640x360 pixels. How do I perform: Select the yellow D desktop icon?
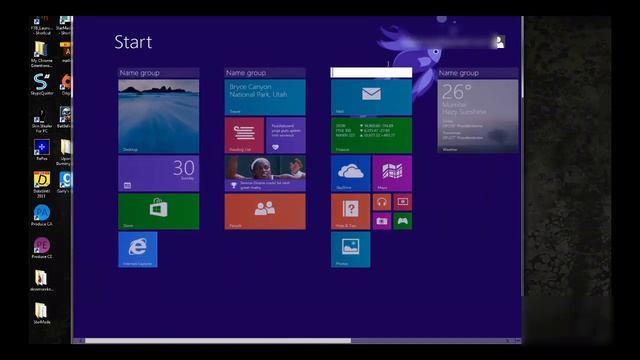(x=42, y=184)
